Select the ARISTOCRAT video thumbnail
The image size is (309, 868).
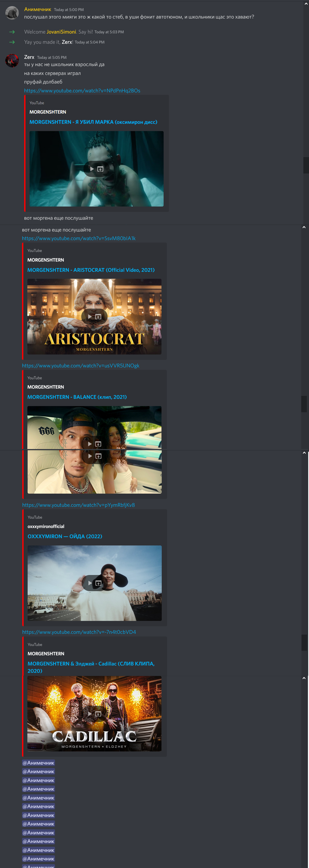click(95, 316)
